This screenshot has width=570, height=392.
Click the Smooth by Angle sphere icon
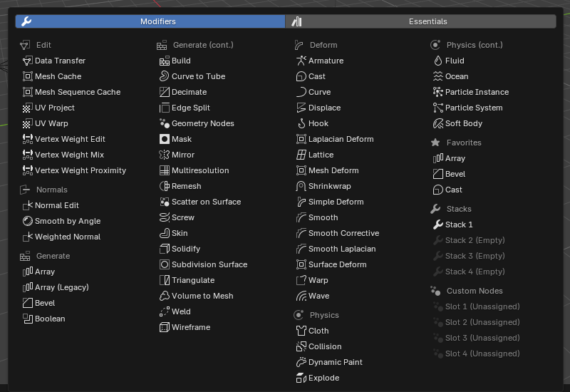pos(27,221)
